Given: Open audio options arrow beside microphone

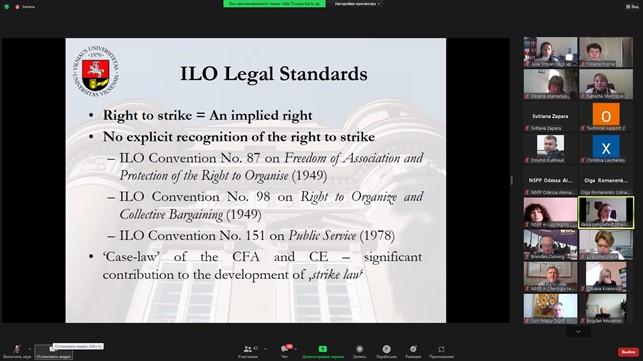Looking at the screenshot, I should (x=30, y=349).
